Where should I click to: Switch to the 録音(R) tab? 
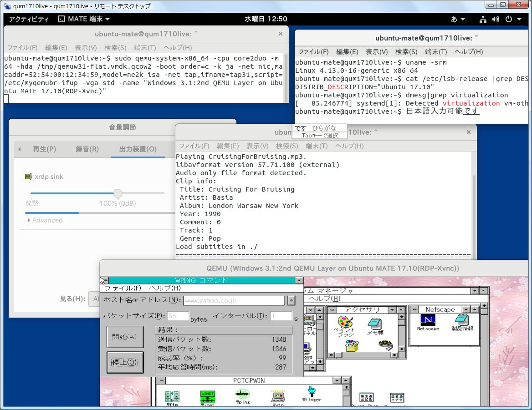pyautogui.click(x=87, y=149)
